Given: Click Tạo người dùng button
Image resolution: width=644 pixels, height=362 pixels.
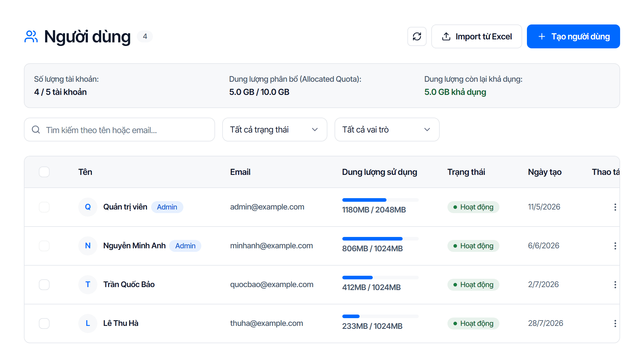Looking at the screenshot, I should (x=574, y=36).
